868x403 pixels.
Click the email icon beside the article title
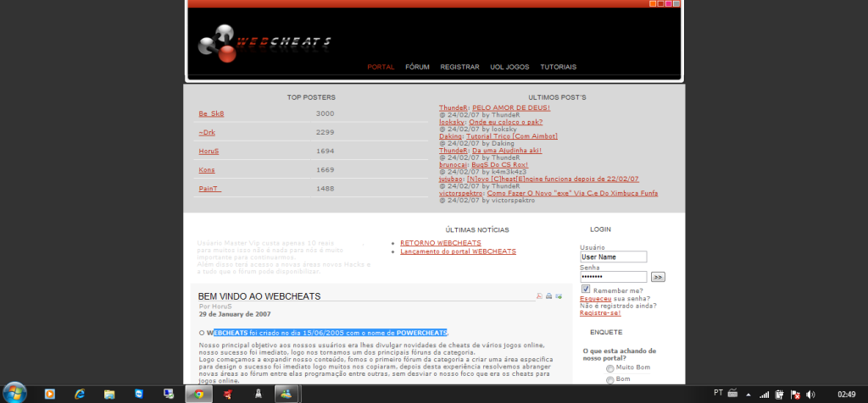[x=559, y=295]
